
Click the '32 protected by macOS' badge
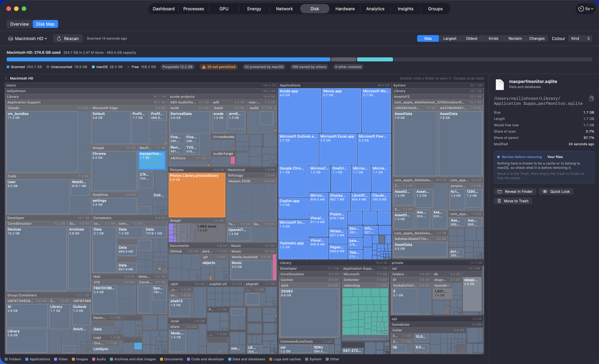(x=264, y=67)
